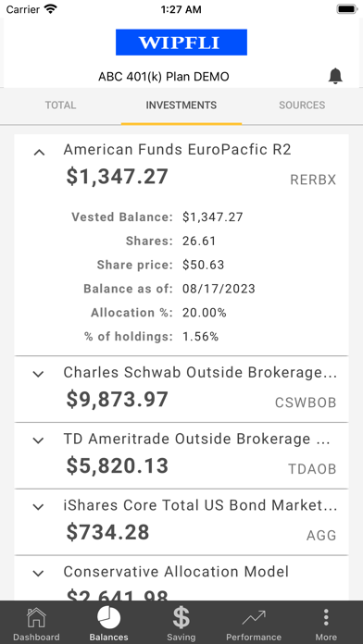Expand iShares Core Total US Bond row
This screenshot has width=363, height=644.
[38, 507]
